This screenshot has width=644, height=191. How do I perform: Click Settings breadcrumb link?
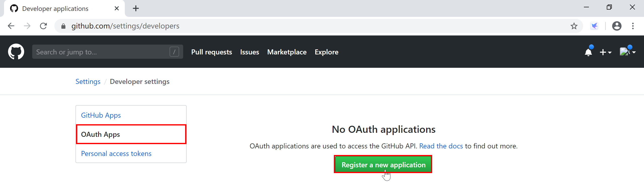pyautogui.click(x=88, y=81)
